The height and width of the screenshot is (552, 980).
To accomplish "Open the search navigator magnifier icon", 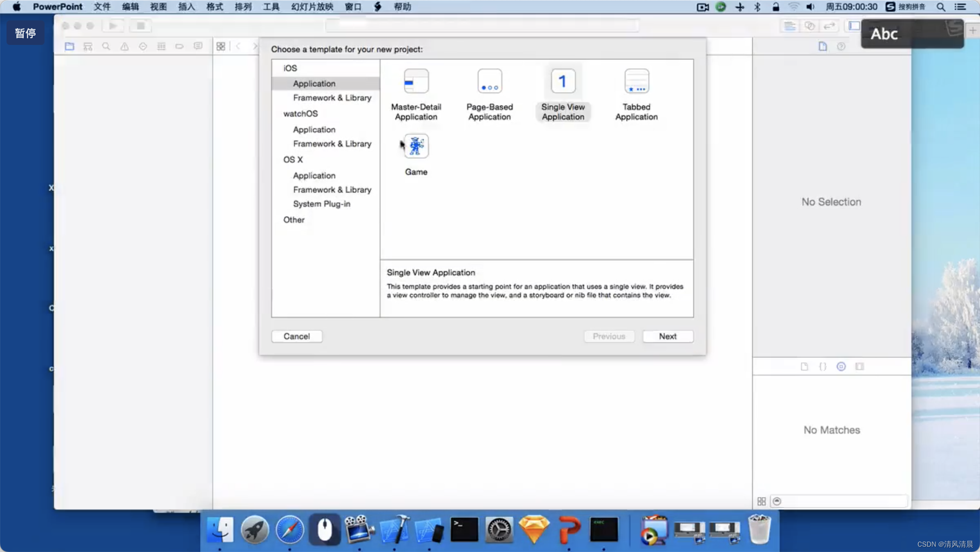I will [x=106, y=47].
